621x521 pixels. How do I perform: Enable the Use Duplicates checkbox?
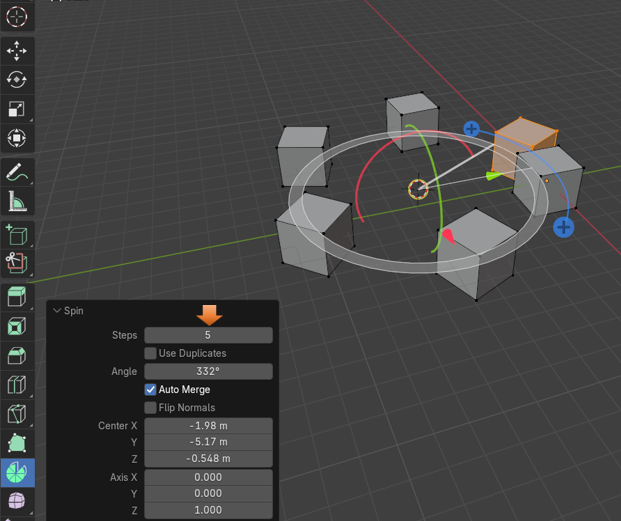coord(151,353)
